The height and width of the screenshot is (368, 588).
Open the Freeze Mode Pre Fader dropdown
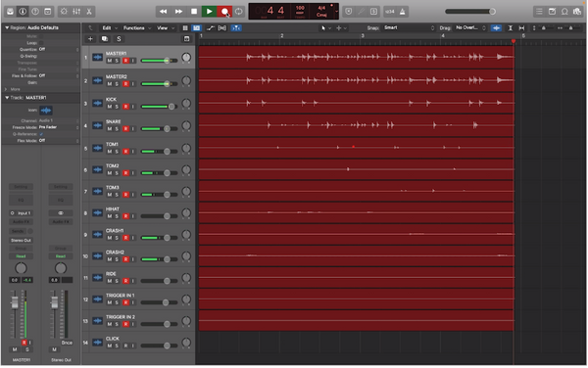[59, 127]
